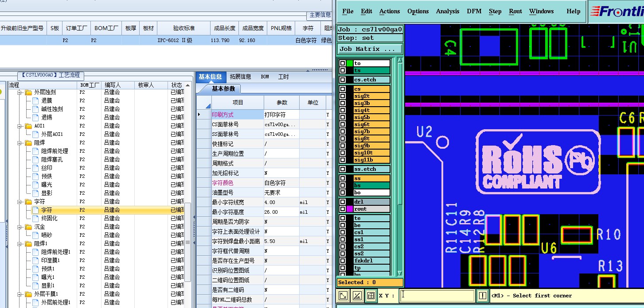Click the 主要信息 tab
Viewport: 644px width, 308px height.
320,15
